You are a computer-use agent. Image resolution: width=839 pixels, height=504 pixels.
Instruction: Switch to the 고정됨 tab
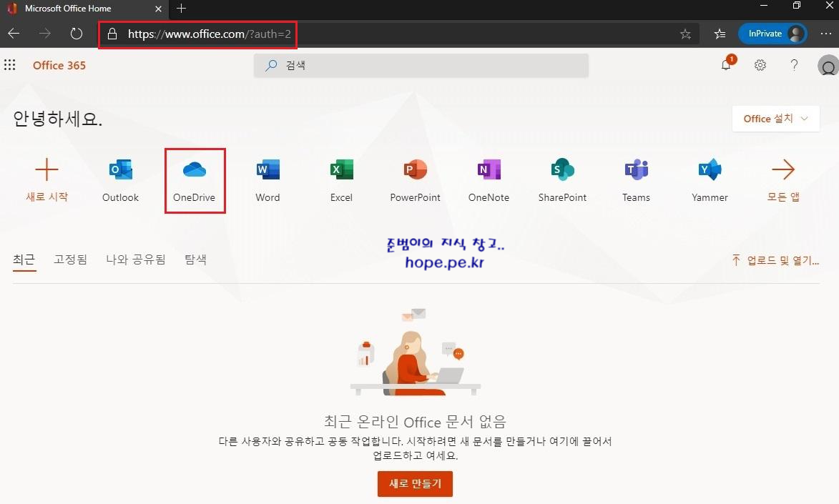click(x=70, y=260)
